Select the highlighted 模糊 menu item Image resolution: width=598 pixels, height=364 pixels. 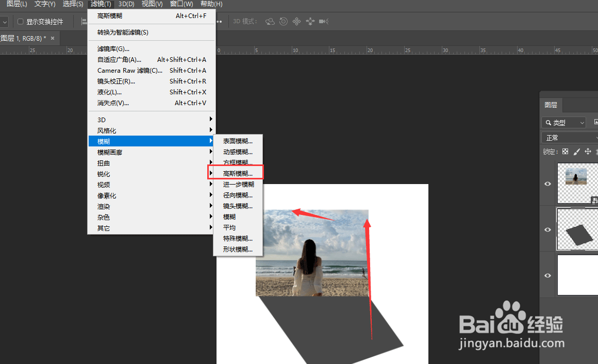pyautogui.click(x=152, y=141)
